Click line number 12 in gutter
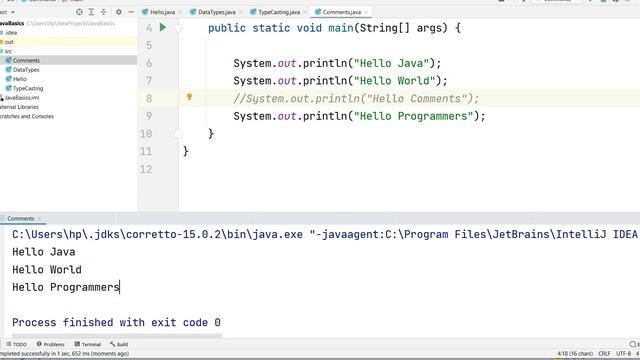The height and width of the screenshot is (360, 640). [x=146, y=169]
